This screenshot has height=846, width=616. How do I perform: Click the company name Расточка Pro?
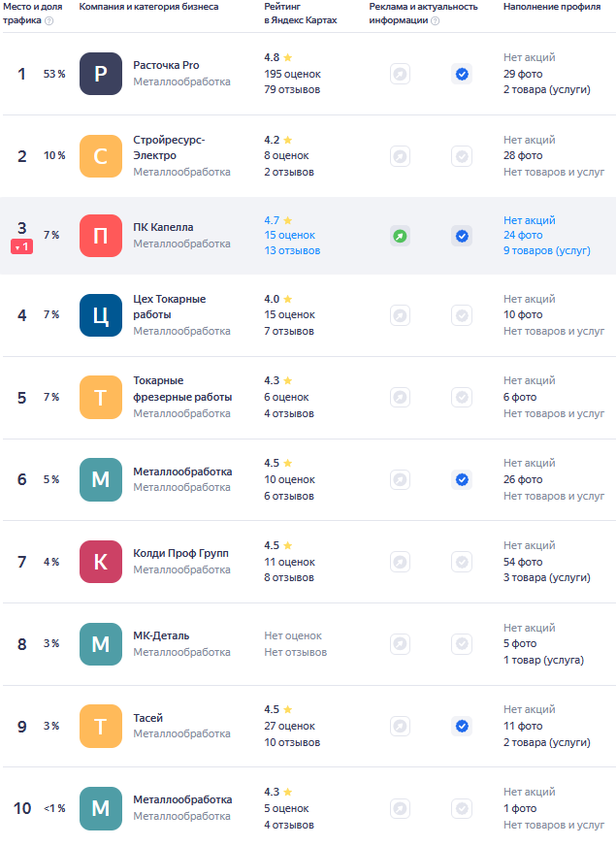(x=166, y=65)
